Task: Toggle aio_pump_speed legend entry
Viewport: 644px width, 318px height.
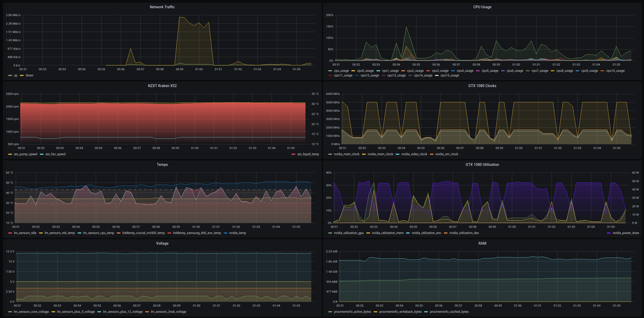Action: pyautogui.click(x=25, y=154)
